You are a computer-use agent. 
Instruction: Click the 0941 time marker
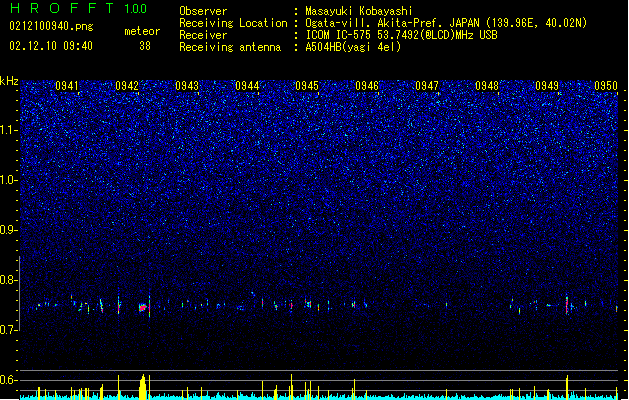pyautogui.click(x=67, y=86)
